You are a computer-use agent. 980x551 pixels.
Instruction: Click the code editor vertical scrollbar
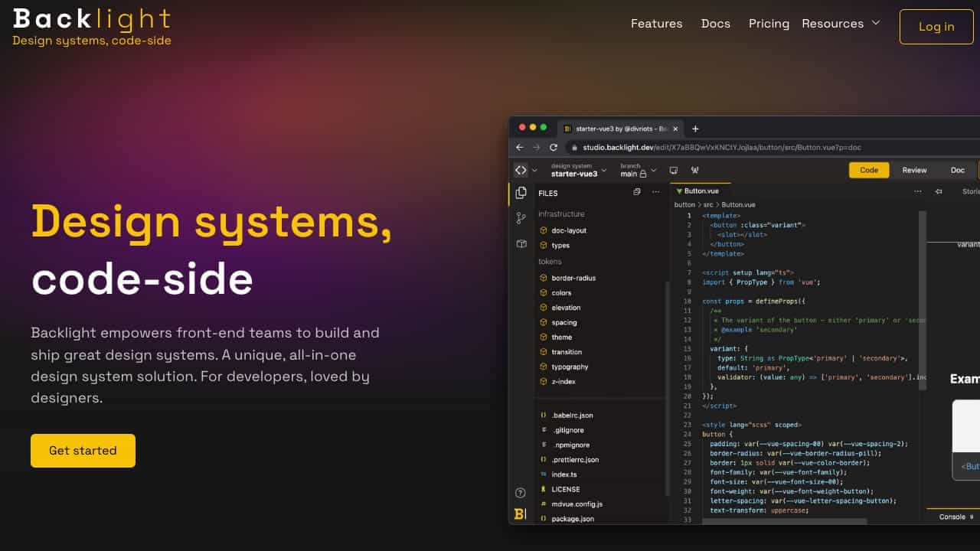pos(923,301)
